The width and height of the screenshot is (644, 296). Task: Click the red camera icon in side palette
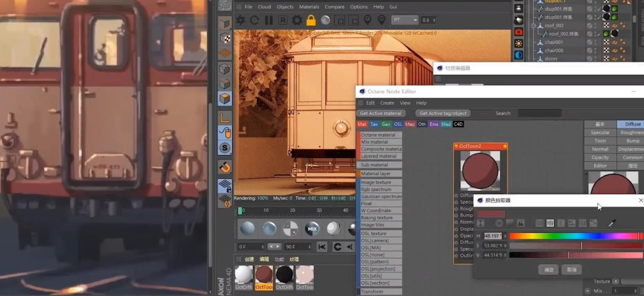tap(519, 31)
